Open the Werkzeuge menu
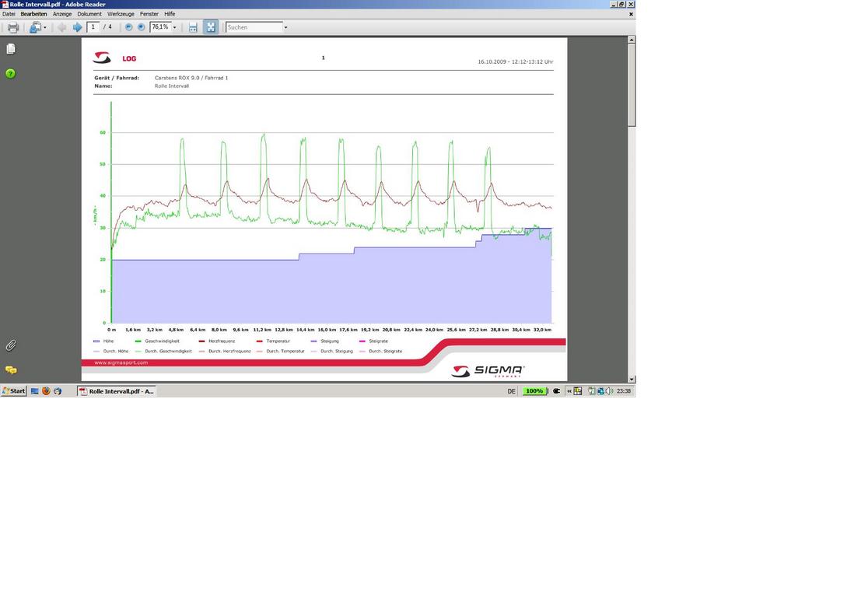This screenshot has height=616, width=854. 121,14
